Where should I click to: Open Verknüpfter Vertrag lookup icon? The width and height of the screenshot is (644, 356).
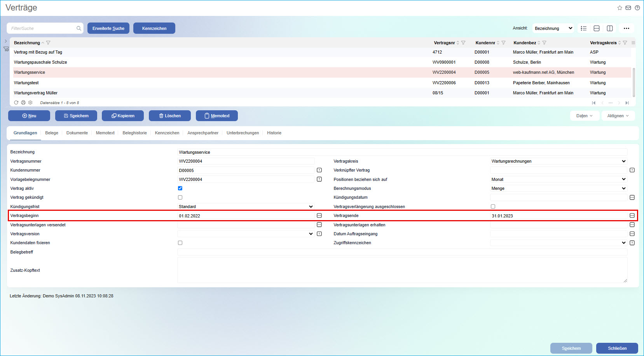[632, 170]
